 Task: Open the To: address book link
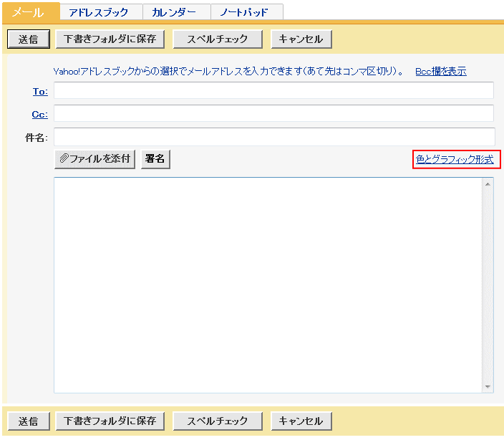pyautogui.click(x=40, y=91)
